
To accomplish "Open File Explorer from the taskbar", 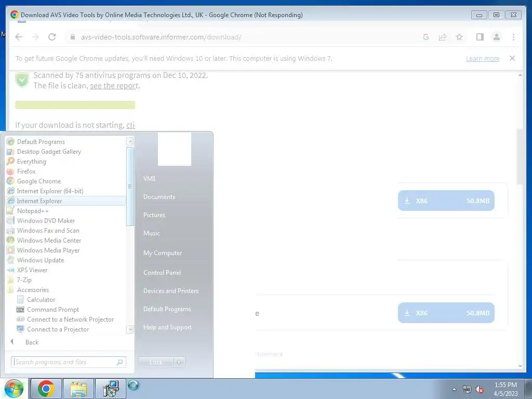I will [x=78, y=389].
